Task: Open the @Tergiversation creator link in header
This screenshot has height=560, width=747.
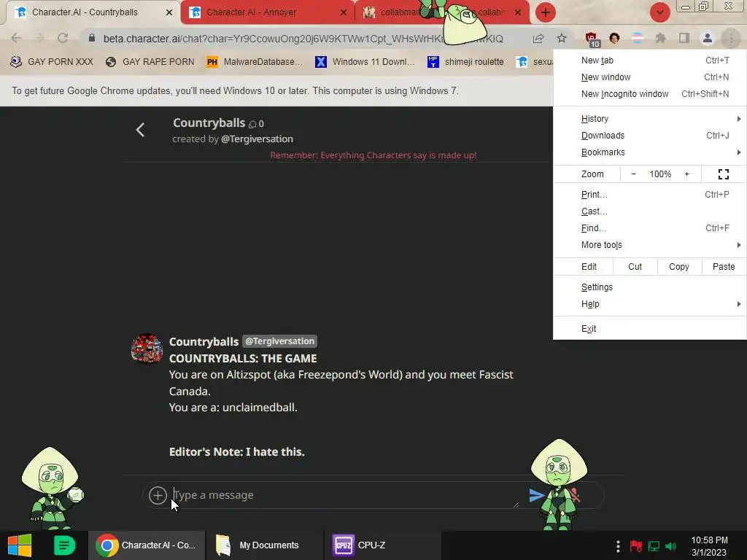Action: pyautogui.click(x=257, y=139)
